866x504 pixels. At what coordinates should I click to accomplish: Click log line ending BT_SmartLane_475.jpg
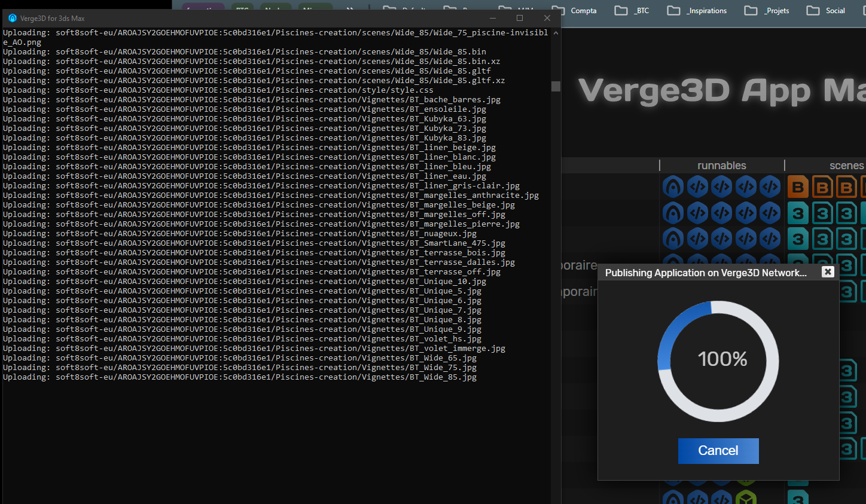(x=254, y=243)
